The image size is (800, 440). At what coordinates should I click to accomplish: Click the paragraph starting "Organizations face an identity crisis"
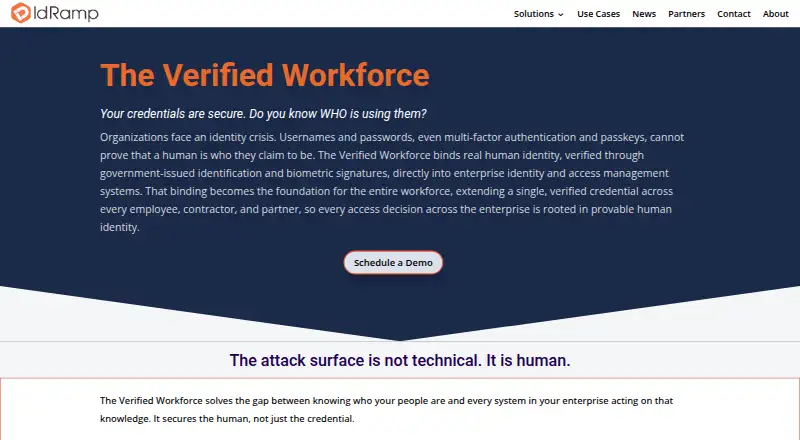click(392, 182)
